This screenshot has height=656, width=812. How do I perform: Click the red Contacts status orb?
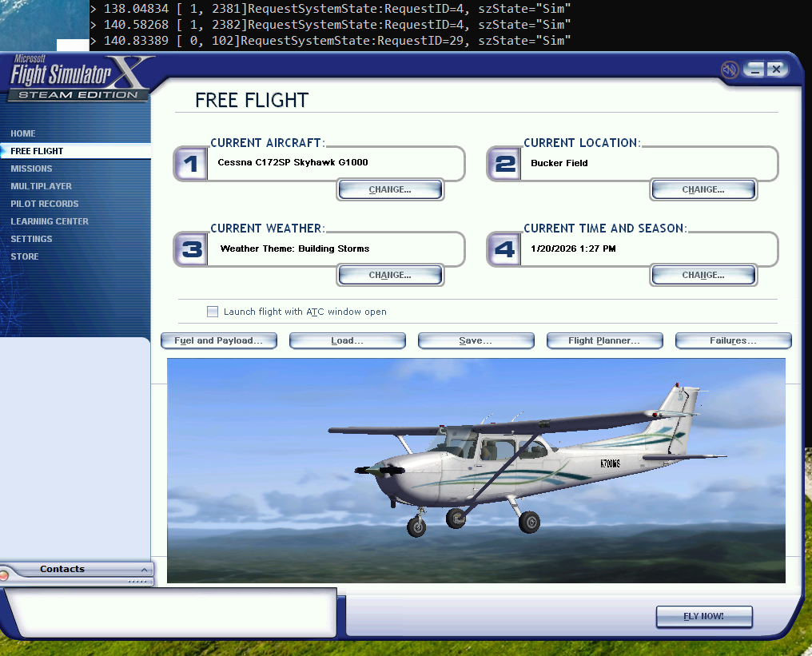(4, 574)
